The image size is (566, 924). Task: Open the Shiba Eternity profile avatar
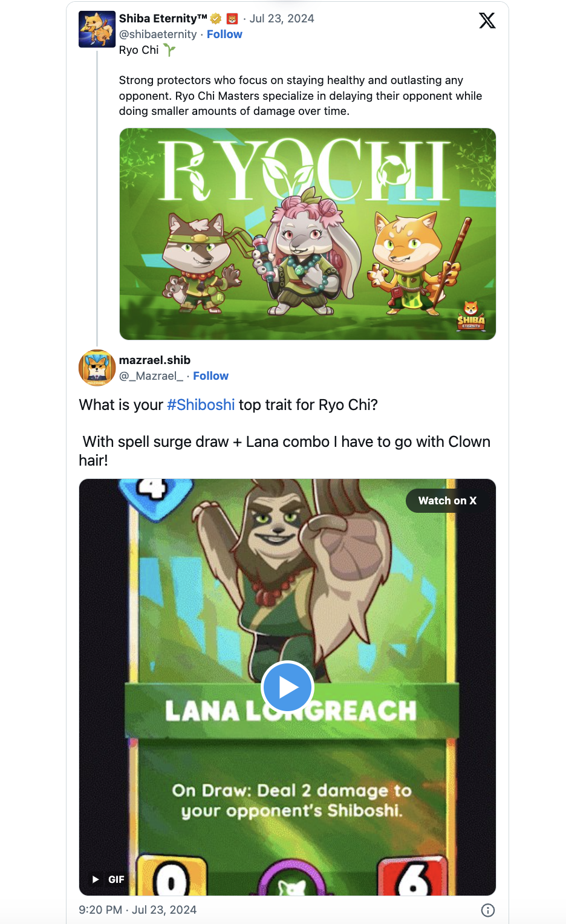tap(97, 29)
